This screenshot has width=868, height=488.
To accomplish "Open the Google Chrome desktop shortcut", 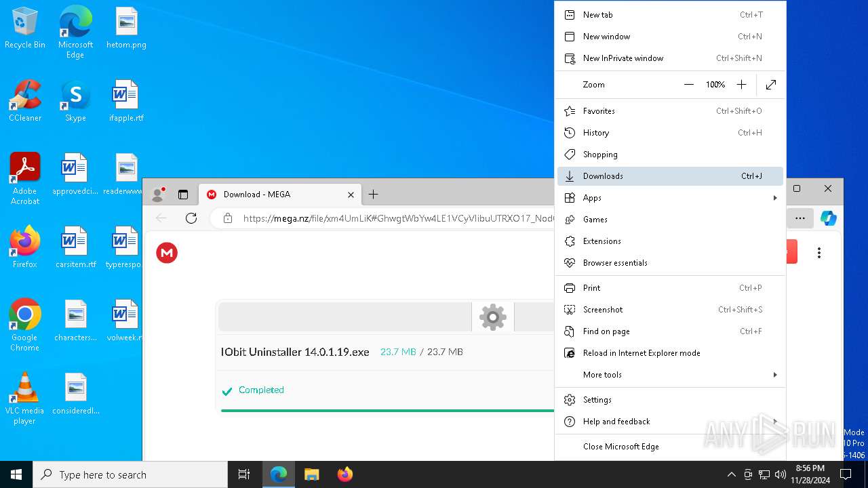I will 25,325.
